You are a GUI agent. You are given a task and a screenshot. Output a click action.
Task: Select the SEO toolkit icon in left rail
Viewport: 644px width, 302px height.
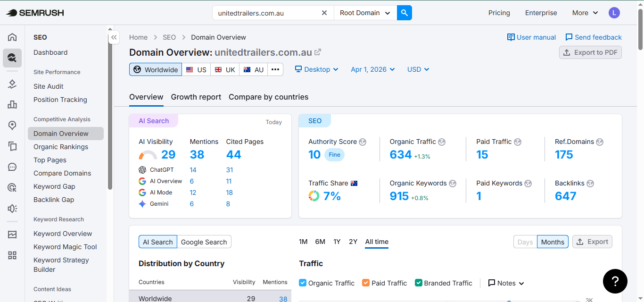click(x=12, y=58)
